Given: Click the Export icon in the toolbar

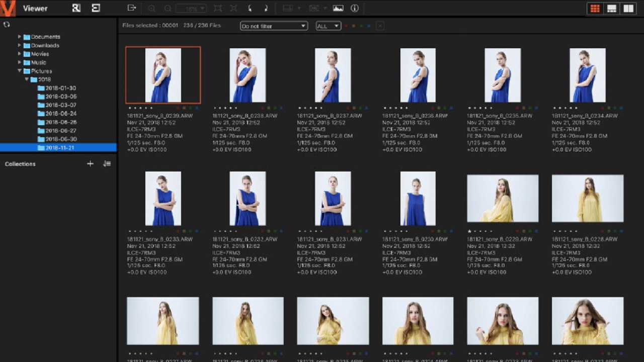Looking at the screenshot, I should pyautogui.click(x=131, y=8).
